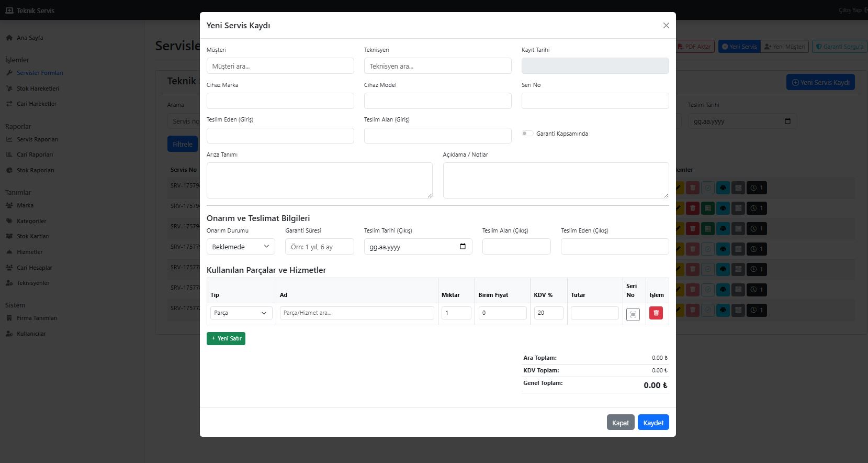This screenshot has width=868, height=463.
Task: Open Servisler Formları in the sidebar menu
Action: (x=40, y=73)
